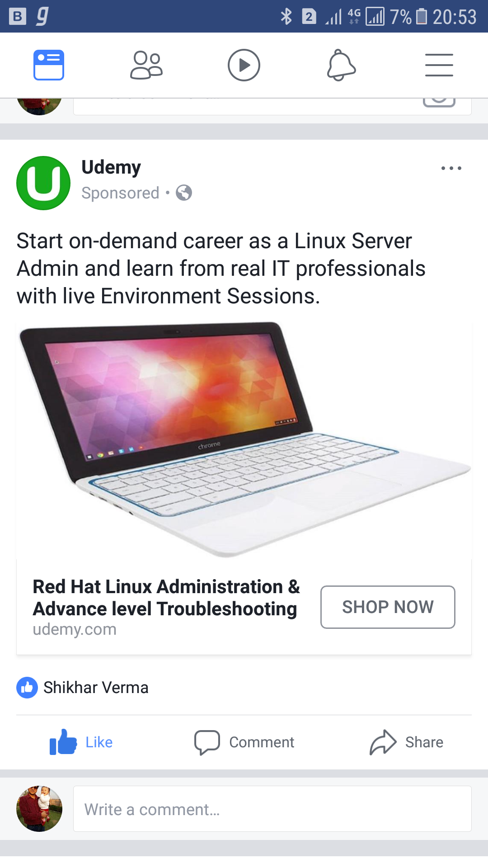488x868 pixels.
Task: Tap the public globe privacy icon
Action: [x=184, y=193]
